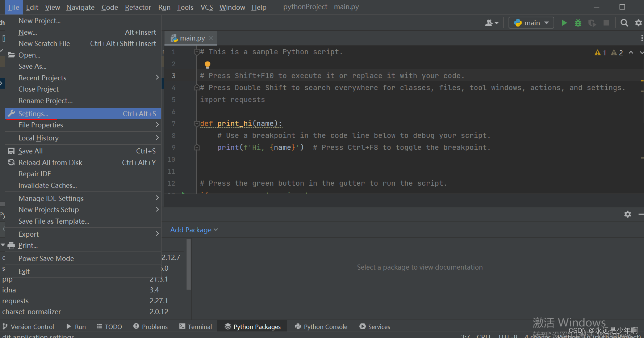Choose Exit from File menu
This screenshot has width=644, height=338.
pyautogui.click(x=83, y=271)
